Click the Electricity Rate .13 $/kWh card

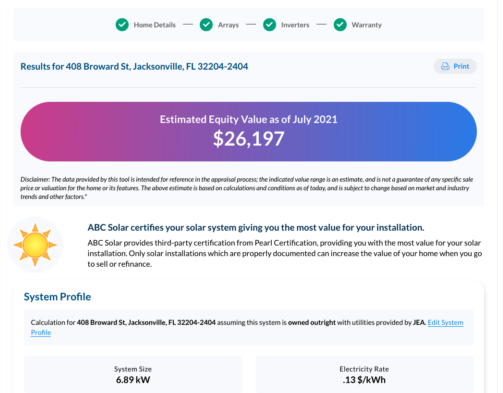pyautogui.click(x=364, y=374)
